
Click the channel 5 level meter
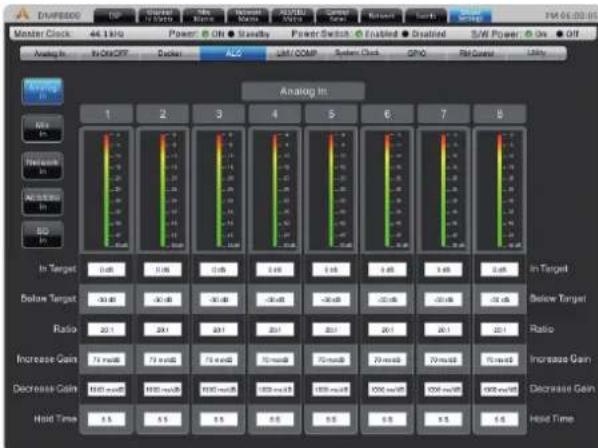click(331, 190)
